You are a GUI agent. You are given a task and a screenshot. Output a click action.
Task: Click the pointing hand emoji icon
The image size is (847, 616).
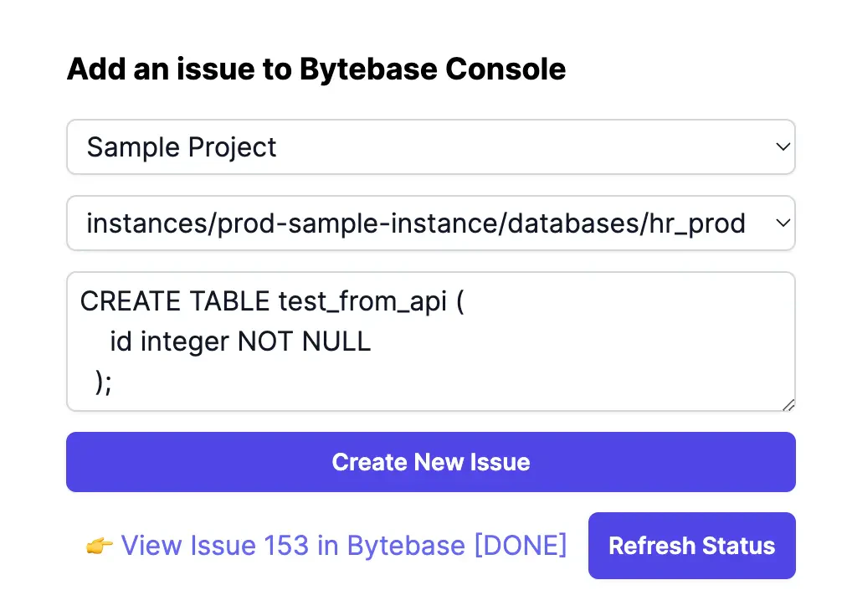coord(100,547)
